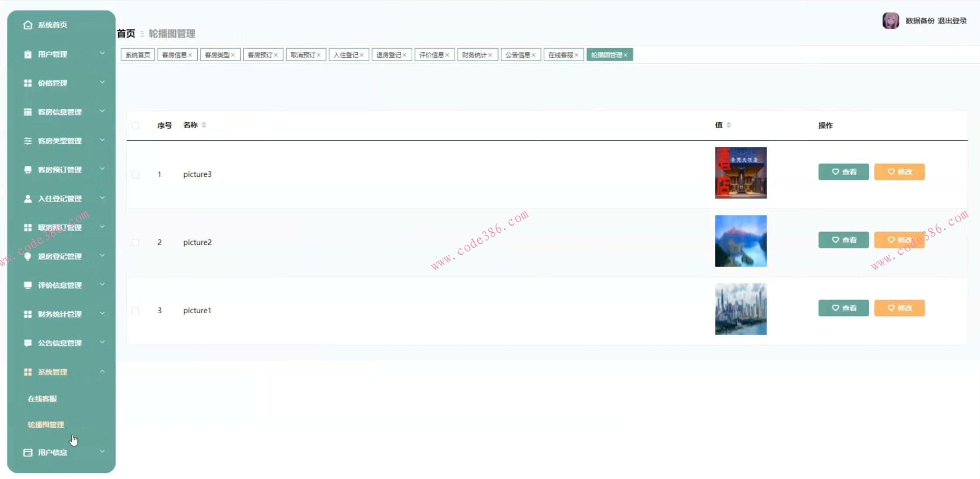Open the user avatar at top right

pos(891,21)
